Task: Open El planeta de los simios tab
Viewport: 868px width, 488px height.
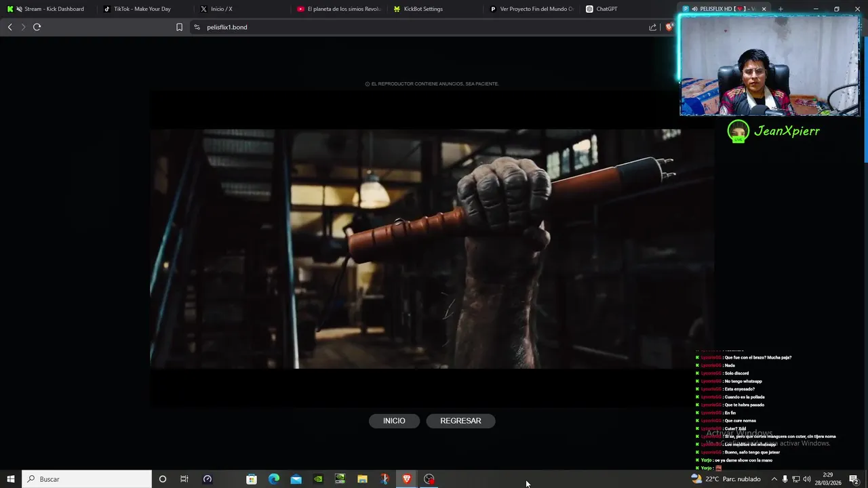Action: (339, 9)
